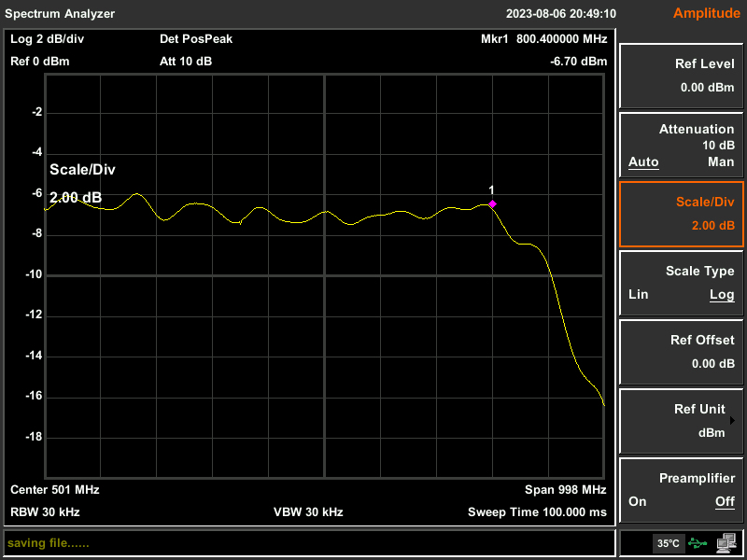Expand the Ref Unit submenu arrow
Viewport: 747px width, 560px height.
[x=732, y=421]
